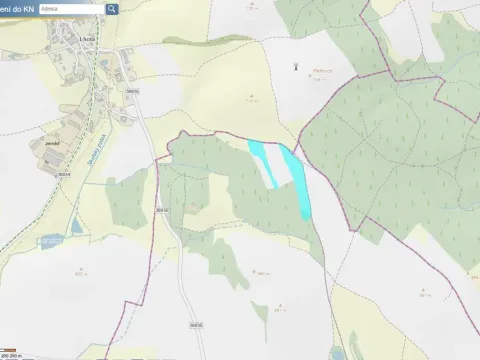Click the 'do KN' header label
The width and height of the screenshot is (480, 360).
click(23, 9)
